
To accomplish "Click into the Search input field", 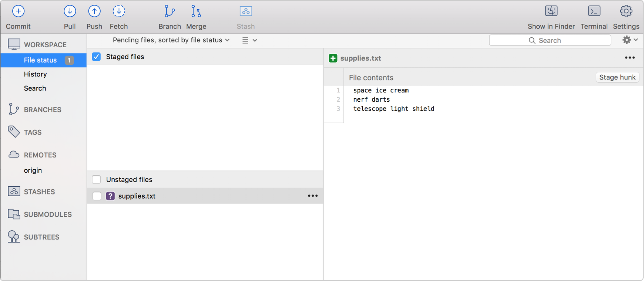I will tap(550, 40).
